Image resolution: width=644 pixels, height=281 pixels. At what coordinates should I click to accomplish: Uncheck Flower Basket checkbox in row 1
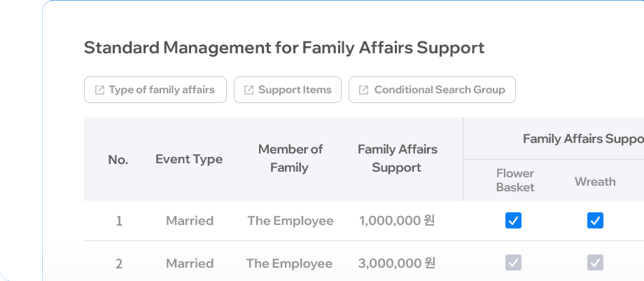[513, 221]
